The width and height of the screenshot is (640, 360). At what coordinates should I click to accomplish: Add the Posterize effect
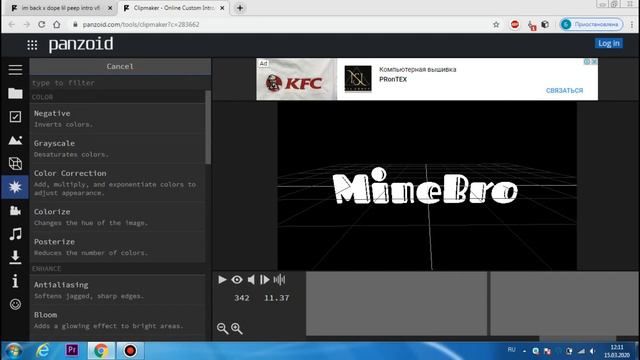pos(118,247)
